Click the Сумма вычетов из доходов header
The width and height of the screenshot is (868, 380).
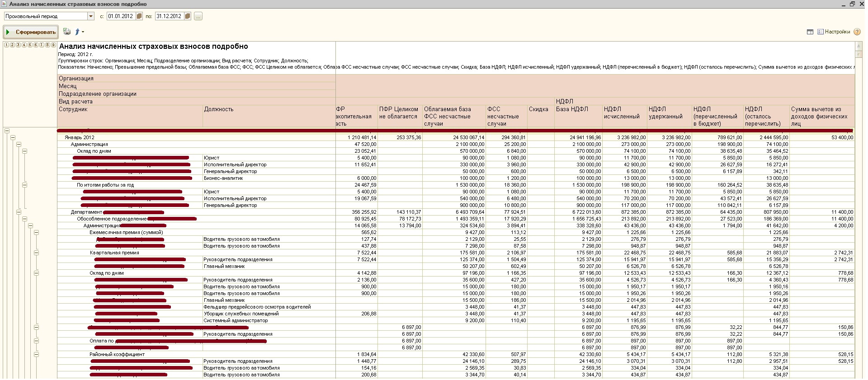click(x=822, y=116)
